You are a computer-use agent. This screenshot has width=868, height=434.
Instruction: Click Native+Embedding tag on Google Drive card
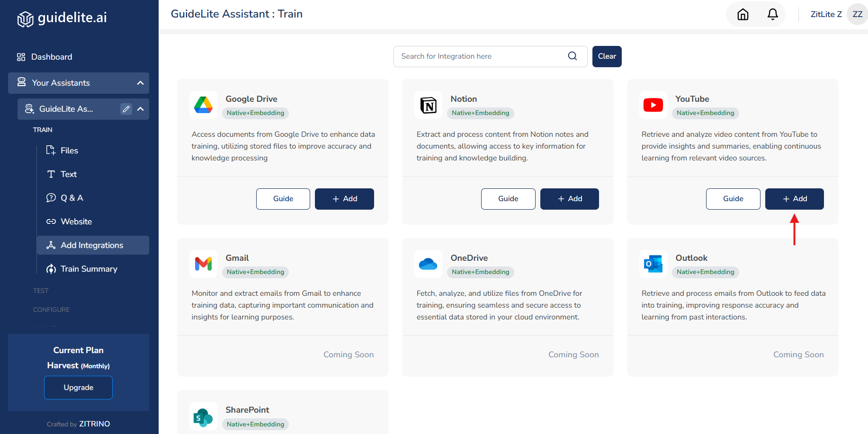(x=255, y=113)
